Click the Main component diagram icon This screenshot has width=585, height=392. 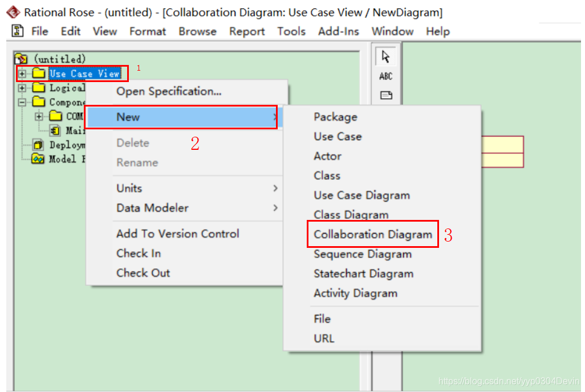click(x=55, y=130)
